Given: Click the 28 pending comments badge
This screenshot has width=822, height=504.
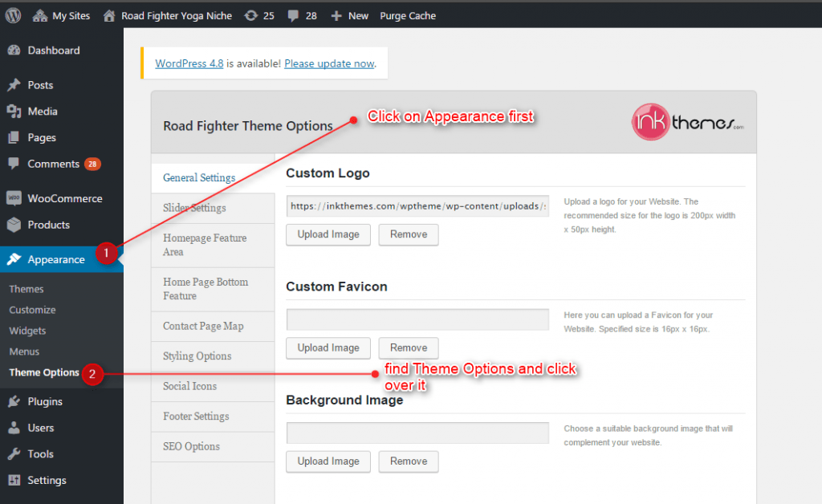Looking at the screenshot, I should pos(92,164).
